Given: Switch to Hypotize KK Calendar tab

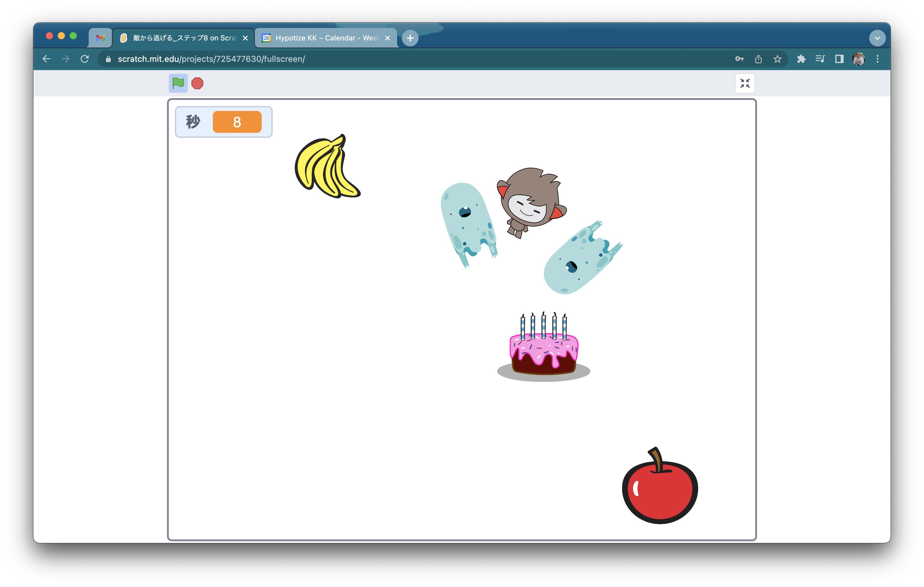Looking at the screenshot, I should point(326,38).
